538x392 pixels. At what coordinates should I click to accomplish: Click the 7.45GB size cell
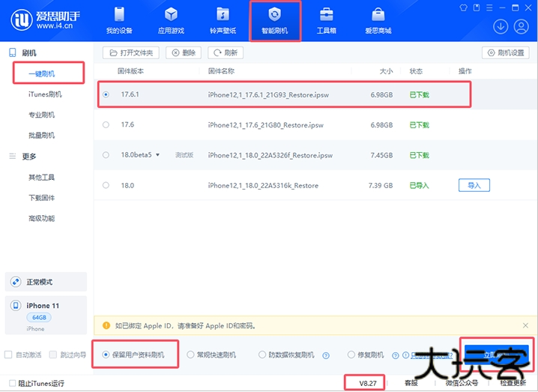[381, 155]
